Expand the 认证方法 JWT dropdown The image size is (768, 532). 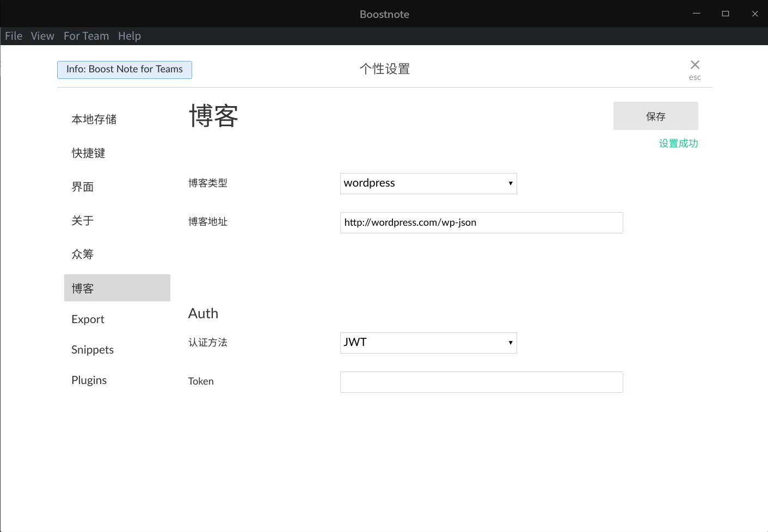(428, 343)
